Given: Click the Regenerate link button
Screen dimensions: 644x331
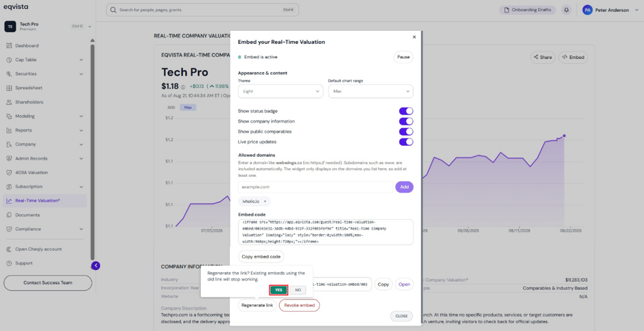Looking at the screenshot, I should coord(257,305).
